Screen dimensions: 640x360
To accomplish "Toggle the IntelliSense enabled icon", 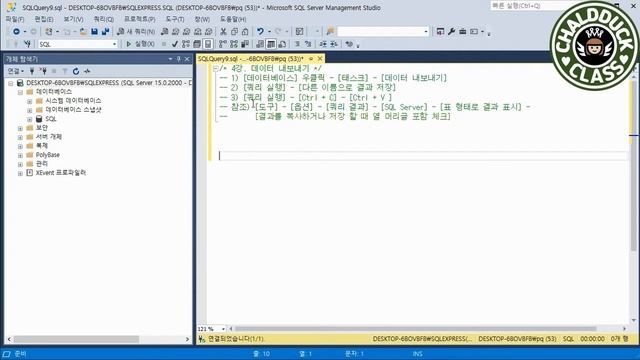I will [208, 44].
